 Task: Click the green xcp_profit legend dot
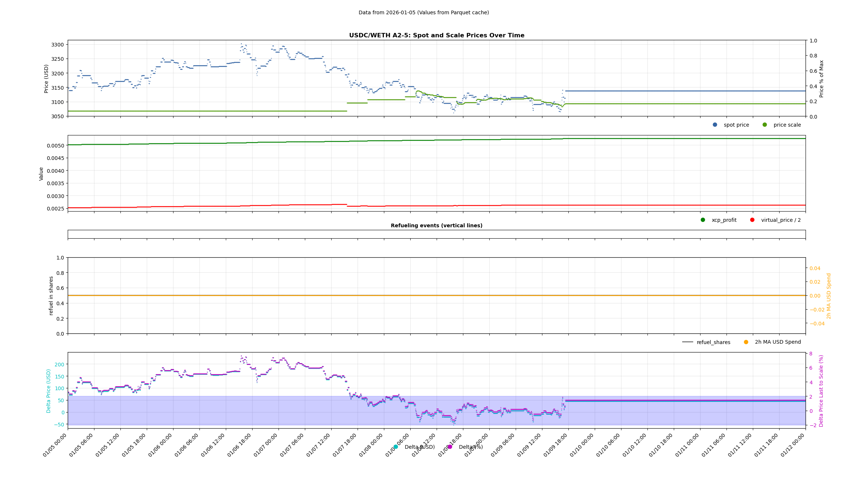coord(703,220)
